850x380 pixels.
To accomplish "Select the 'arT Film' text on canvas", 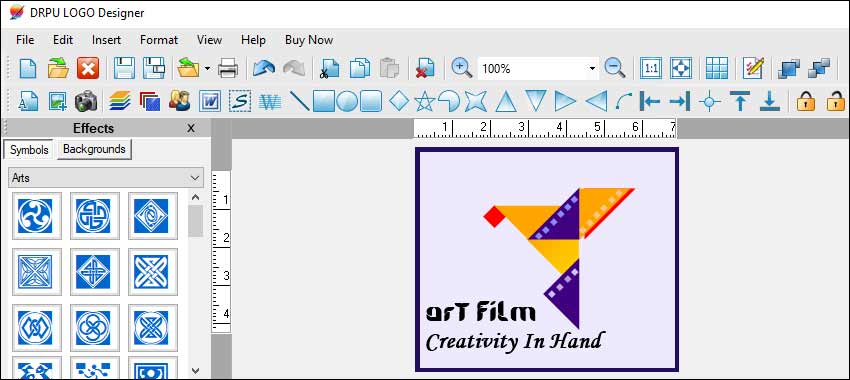I will (481, 312).
